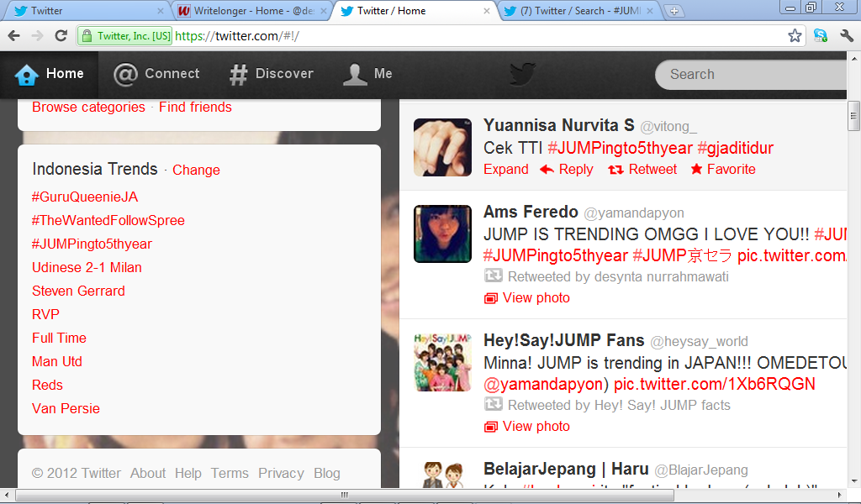
Task: Reload the page with refresh icon
Action: [61, 35]
